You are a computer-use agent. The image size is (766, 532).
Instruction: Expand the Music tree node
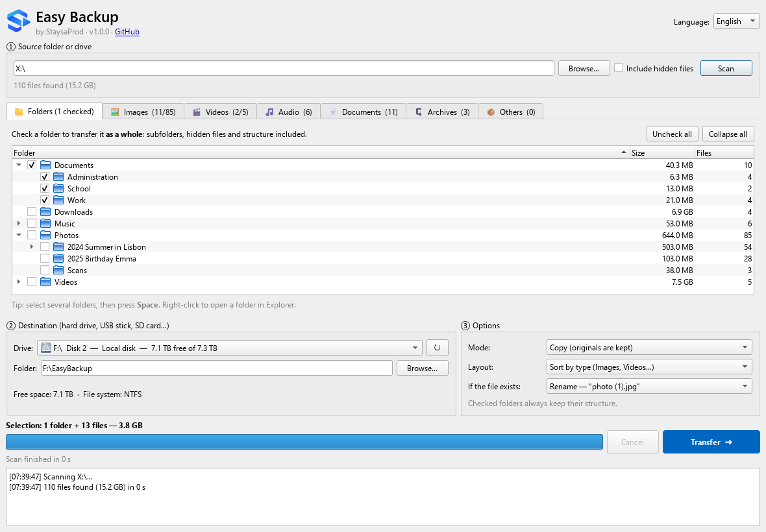pyautogui.click(x=19, y=224)
